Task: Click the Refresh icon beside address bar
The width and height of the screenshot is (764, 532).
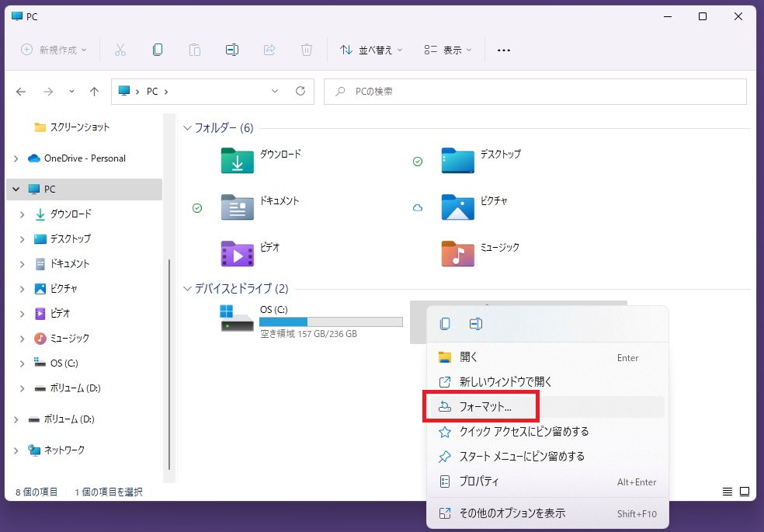Action: [300, 92]
